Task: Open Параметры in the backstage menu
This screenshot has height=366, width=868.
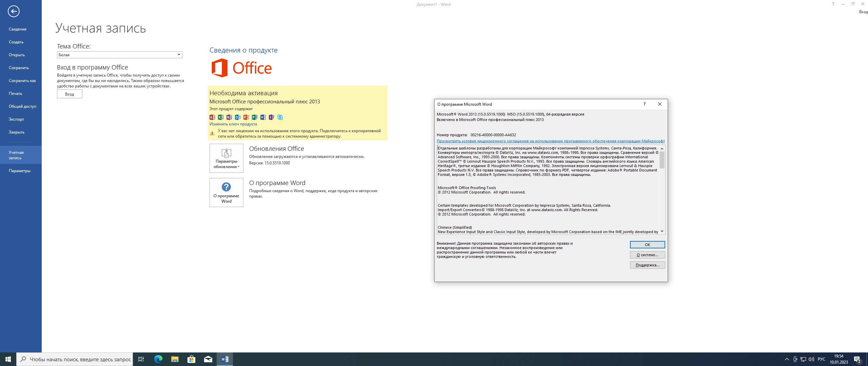Action: click(21, 171)
